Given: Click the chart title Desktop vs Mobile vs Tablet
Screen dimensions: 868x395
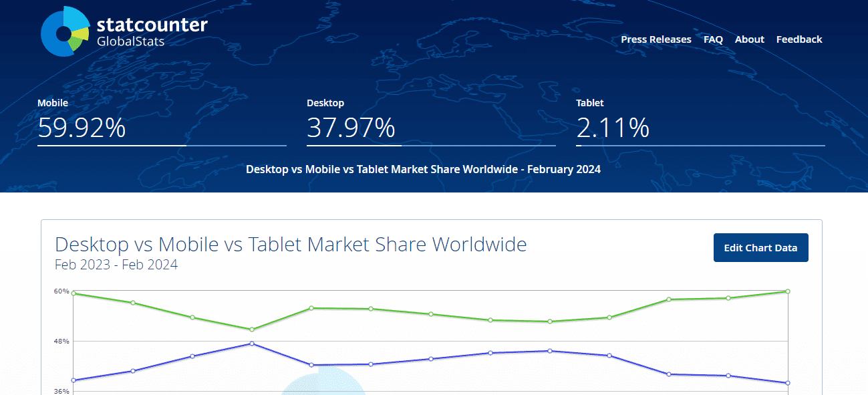Looking at the screenshot, I should tap(291, 245).
